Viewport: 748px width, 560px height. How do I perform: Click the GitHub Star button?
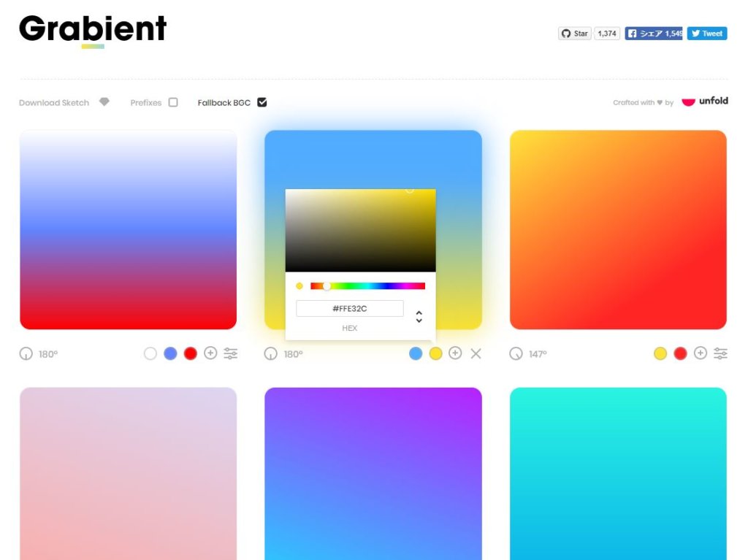click(x=575, y=34)
